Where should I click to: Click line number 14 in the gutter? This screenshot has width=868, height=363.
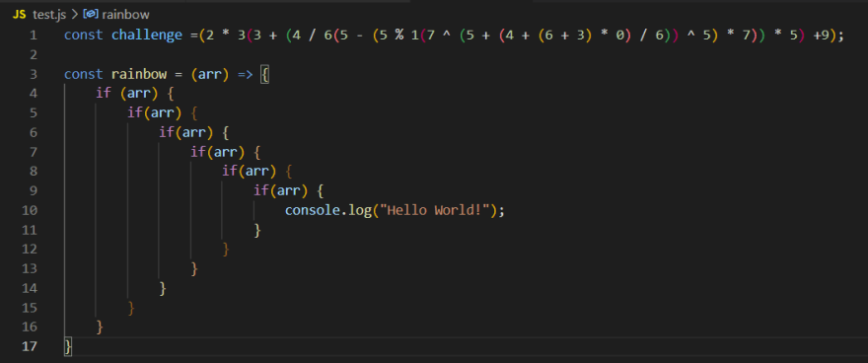click(x=30, y=288)
